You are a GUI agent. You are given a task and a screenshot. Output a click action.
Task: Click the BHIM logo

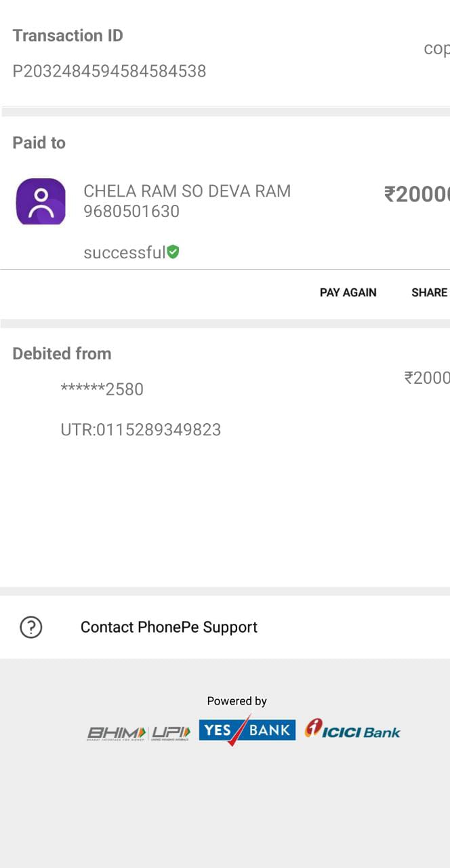coord(117,732)
